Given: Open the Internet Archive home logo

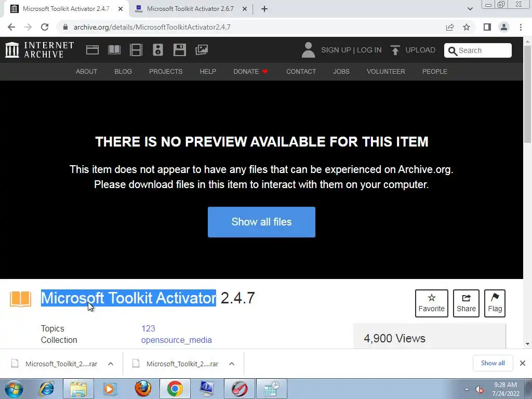Looking at the screenshot, I should pos(39,50).
